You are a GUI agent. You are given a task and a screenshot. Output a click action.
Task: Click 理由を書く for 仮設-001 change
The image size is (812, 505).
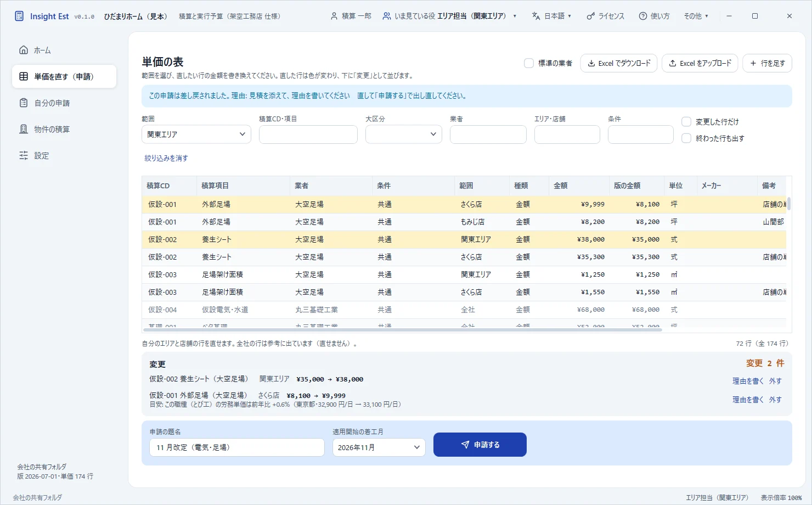(x=748, y=400)
